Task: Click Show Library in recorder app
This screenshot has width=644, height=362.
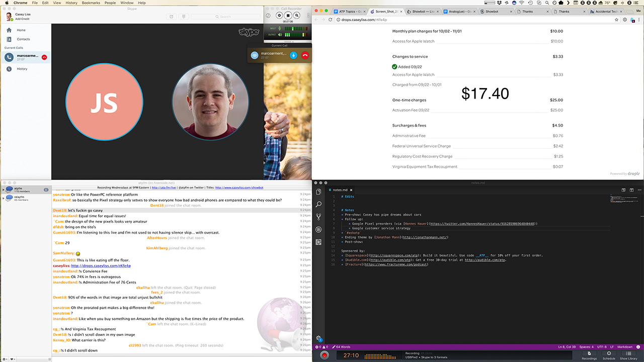Action: 628,355
